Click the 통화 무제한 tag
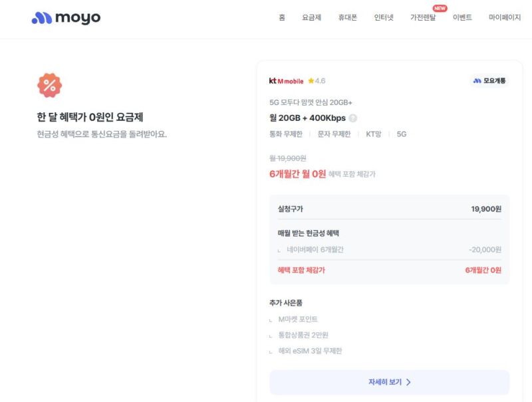This screenshot has height=402, width=532. click(x=286, y=134)
